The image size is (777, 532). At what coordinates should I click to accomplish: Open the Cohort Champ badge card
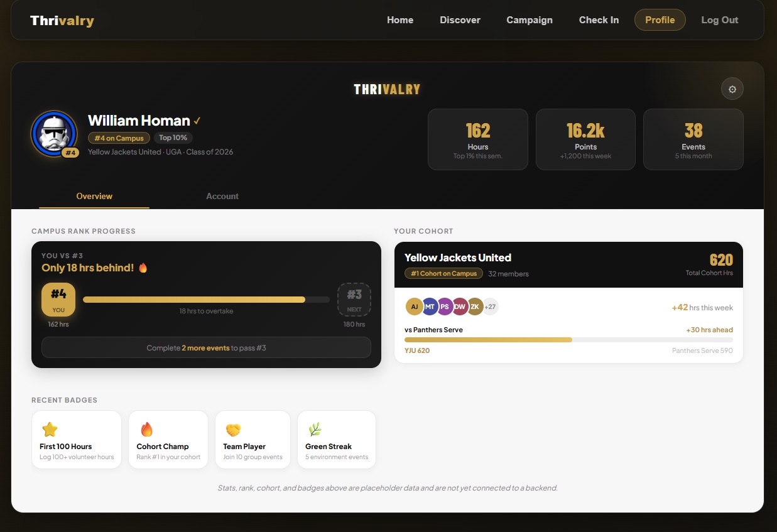(x=168, y=440)
